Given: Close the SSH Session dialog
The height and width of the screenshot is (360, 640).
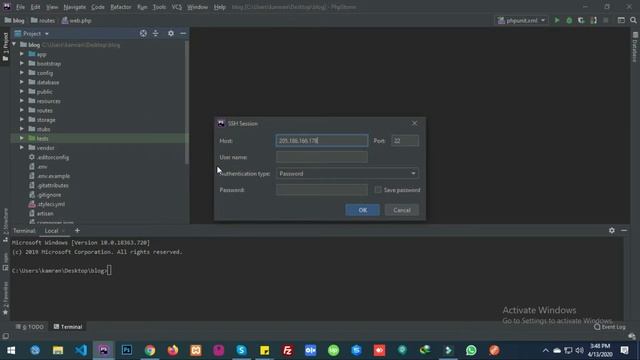Looking at the screenshot, I should (414, 123).
